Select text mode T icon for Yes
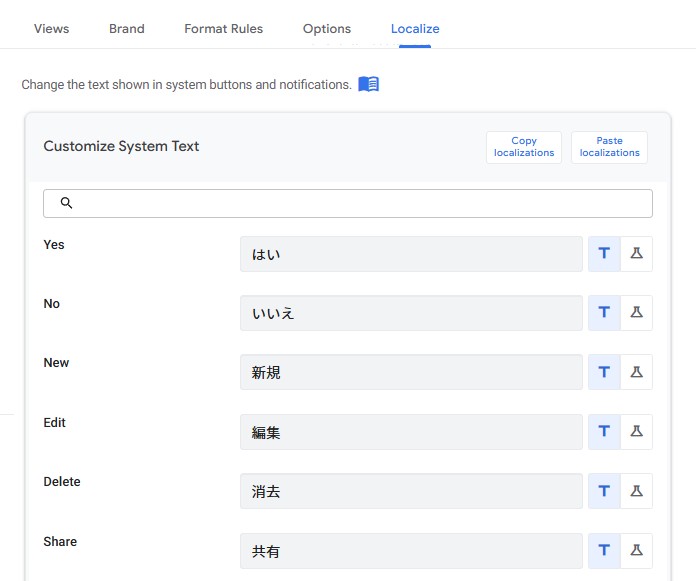The height and width of the screenshot is (581, 696). coord(604,254)
